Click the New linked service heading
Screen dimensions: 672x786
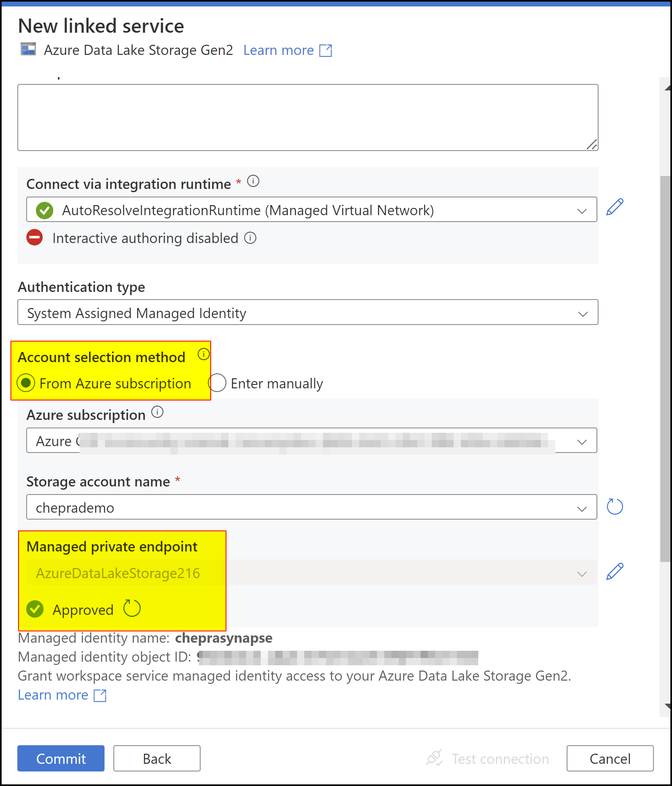tap(101, 26)
